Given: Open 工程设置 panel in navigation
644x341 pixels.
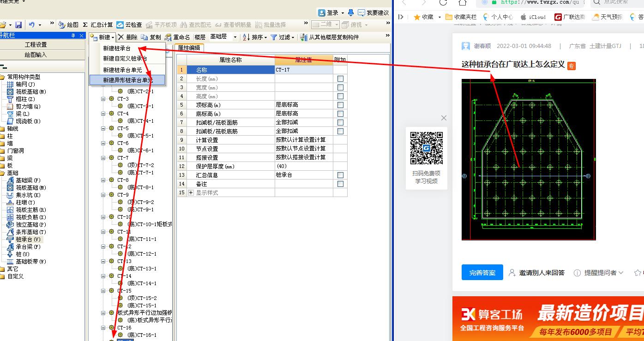Looking at the screenshot, I should [42, 45].
